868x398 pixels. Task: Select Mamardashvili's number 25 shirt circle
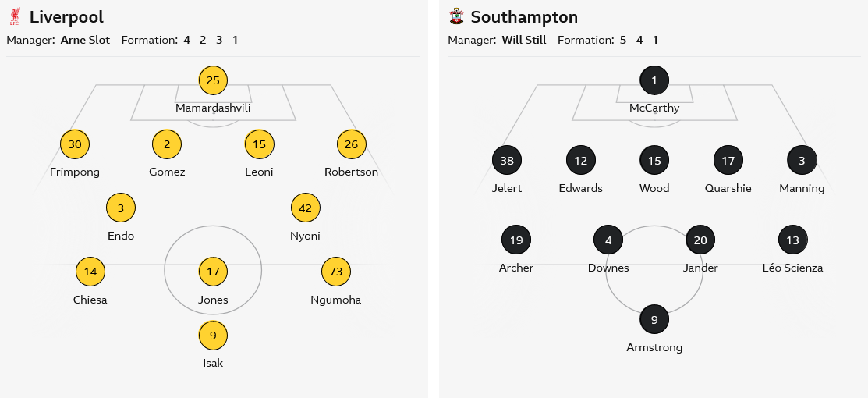pos(213,80)
